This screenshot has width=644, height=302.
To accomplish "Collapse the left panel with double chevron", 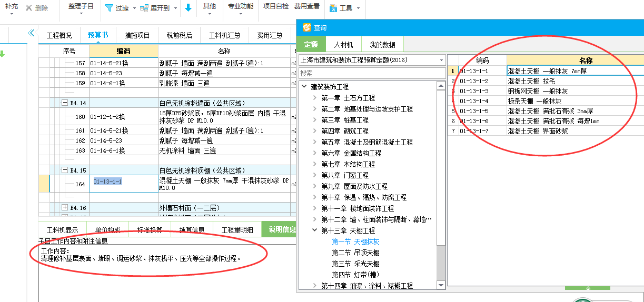I will (x=31, y=33).
